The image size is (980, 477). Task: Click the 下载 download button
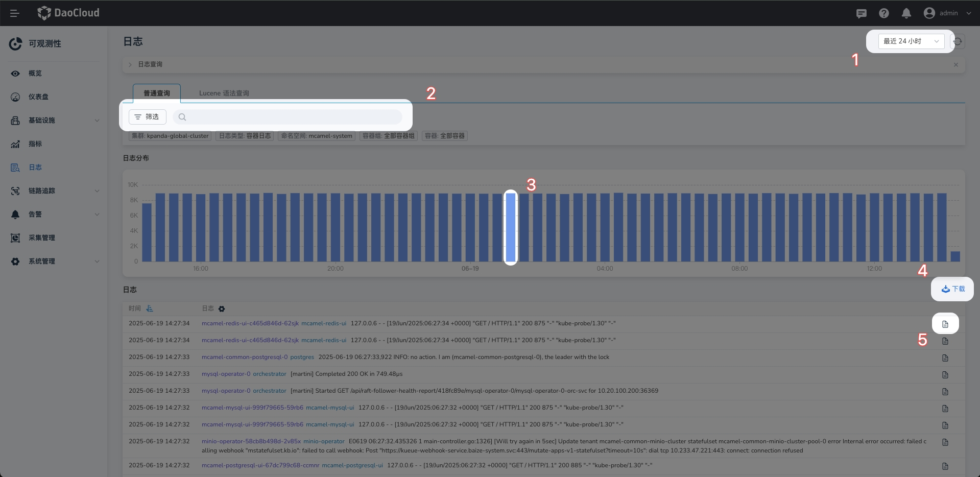(952, 289)
